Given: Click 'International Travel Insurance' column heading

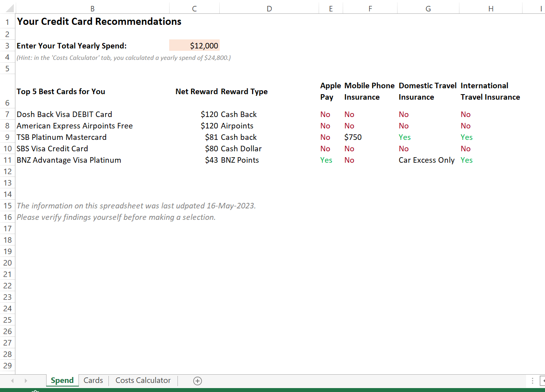Looking at the screenshot, I should click(490, 91).
